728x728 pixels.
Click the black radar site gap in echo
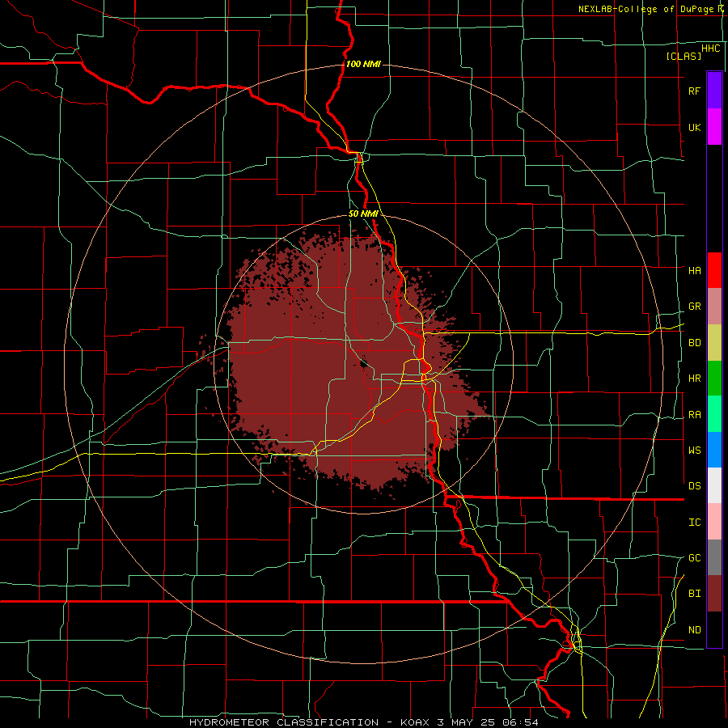point(364,362)
